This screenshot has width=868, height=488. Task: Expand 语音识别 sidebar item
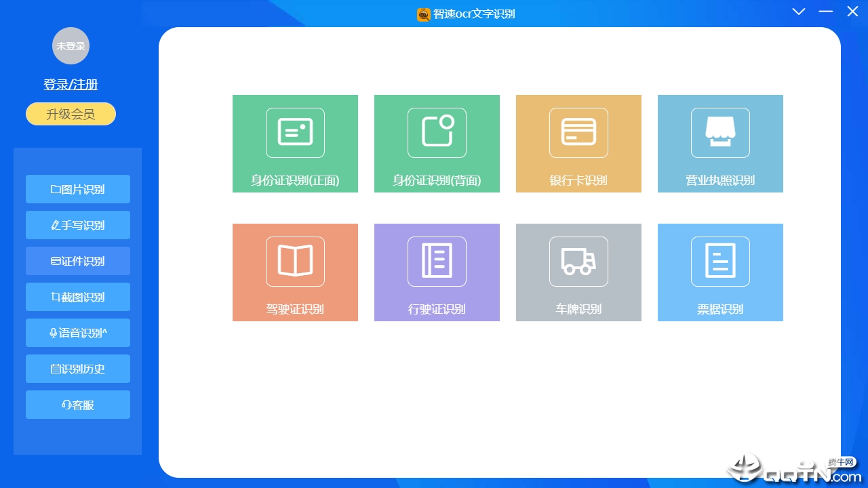[78, 333]
